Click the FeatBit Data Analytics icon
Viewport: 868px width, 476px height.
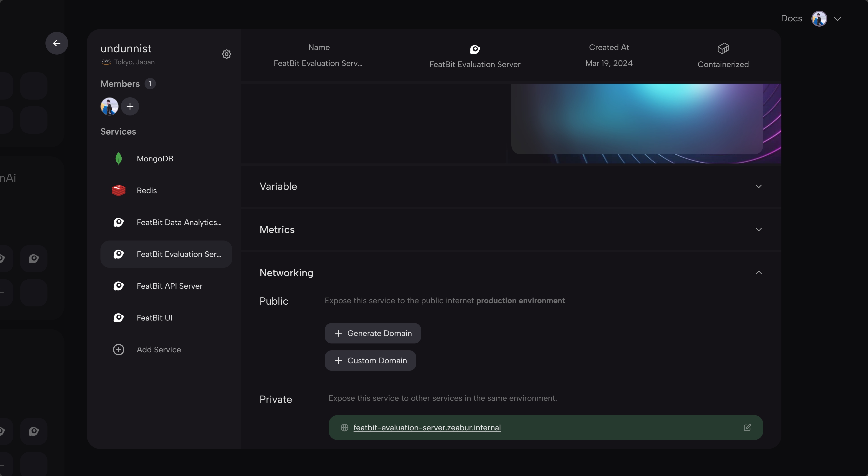point(118,222)
